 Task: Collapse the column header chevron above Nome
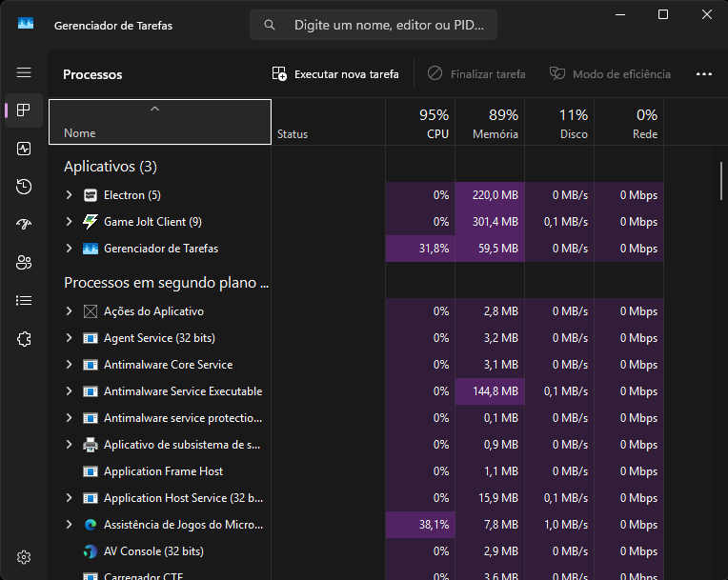(x=154, y=109)
